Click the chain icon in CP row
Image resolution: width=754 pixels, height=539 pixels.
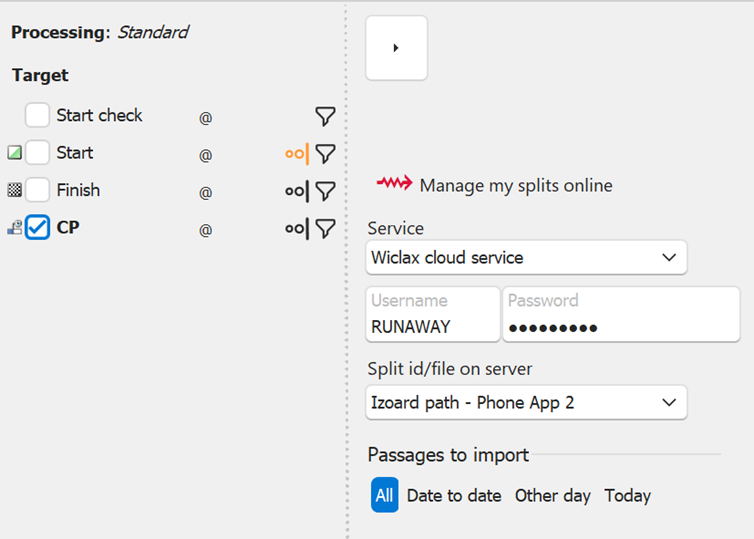(296, 228)
